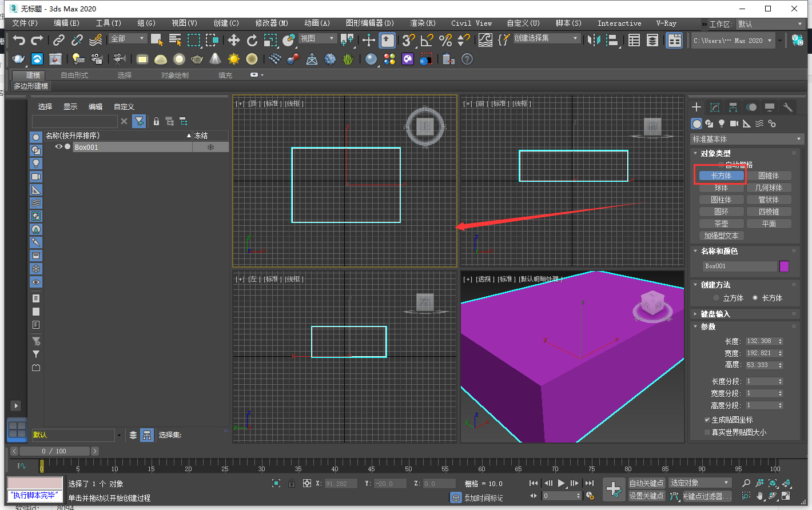
Task: Open the 视图 reference coordinate dropdown
Action: (x=318, y=38)
